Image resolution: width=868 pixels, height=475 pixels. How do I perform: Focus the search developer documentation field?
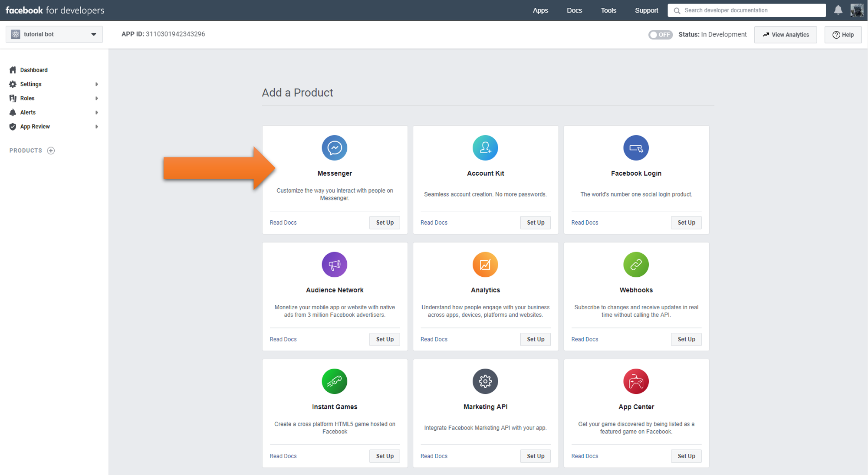751,10
